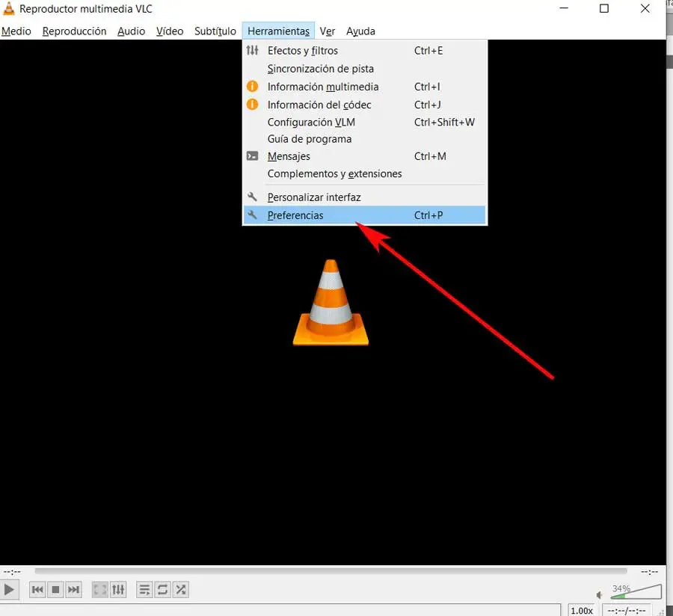Stop playback with the stop button
673x616 pixels.
pyautogui.click(x=55, y=589)
